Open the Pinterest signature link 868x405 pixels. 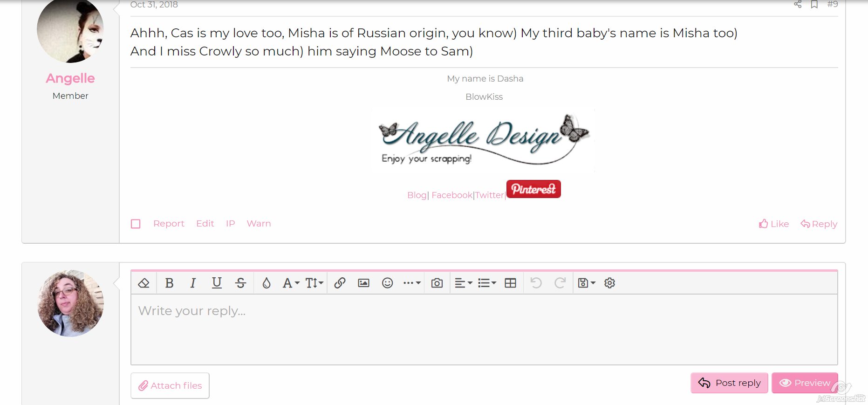click(x=533, y=189)
